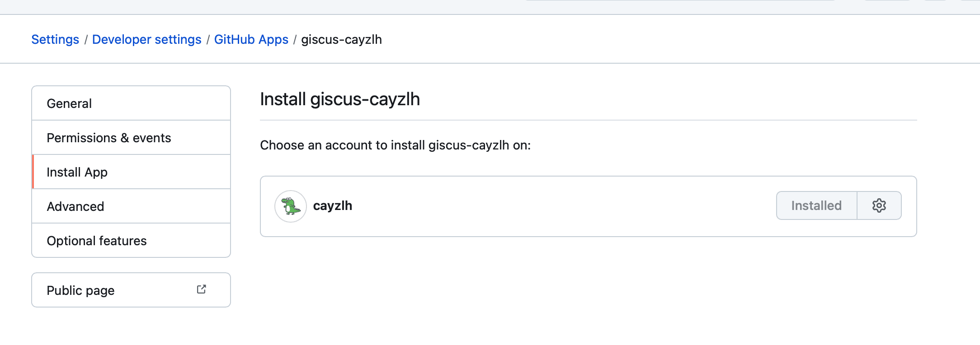Click the slash separator after Settings breadcrumb
980x345 pixels.
click(86, 40)
